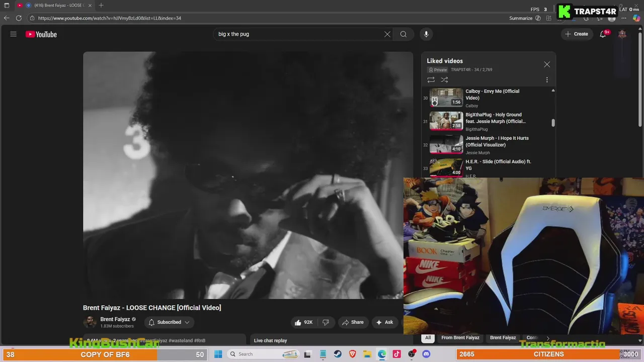This screenshot has height=362, width=644.
Task: Click the main video player
Action: point(248,175)
